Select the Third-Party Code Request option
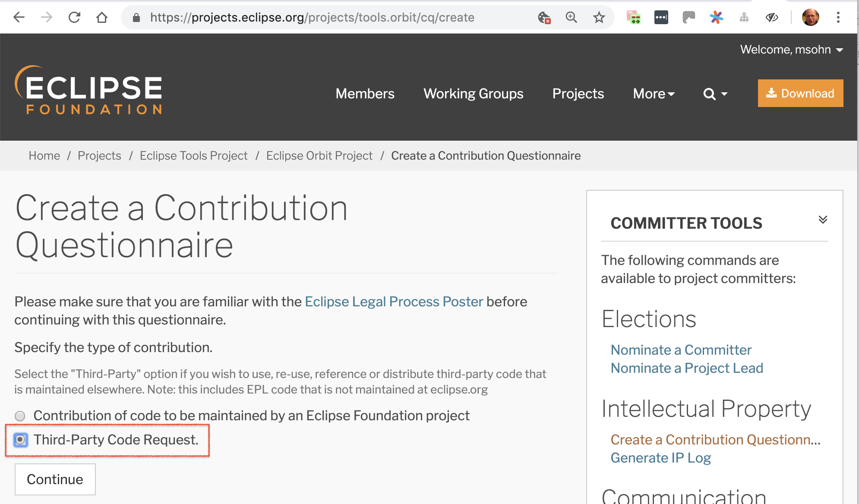The image size is (859, 504). tap(20, 440)
